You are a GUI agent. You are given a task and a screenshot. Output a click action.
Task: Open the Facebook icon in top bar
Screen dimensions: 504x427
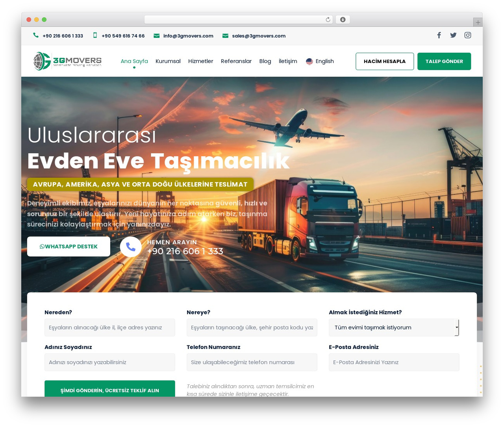pos(439,35)
